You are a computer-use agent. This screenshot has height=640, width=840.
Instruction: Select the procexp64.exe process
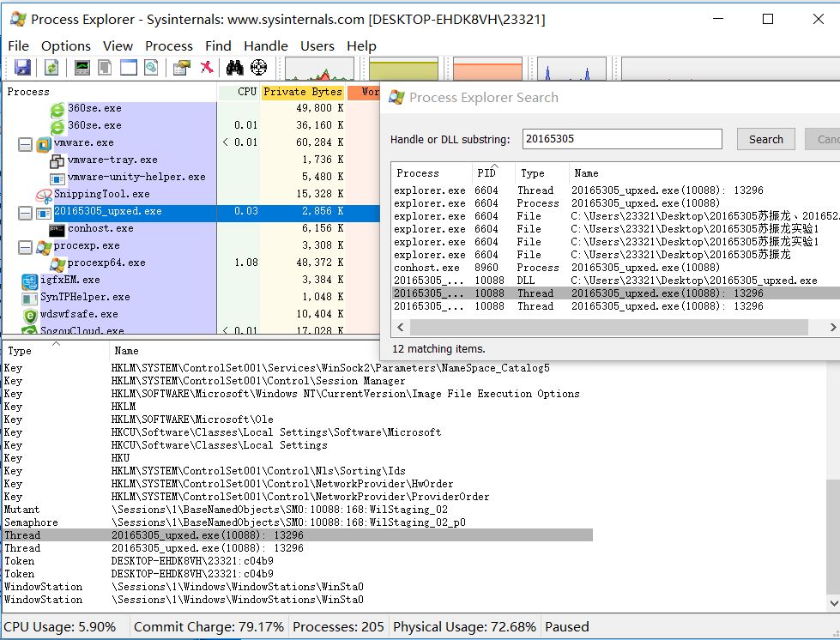(106, 263)
